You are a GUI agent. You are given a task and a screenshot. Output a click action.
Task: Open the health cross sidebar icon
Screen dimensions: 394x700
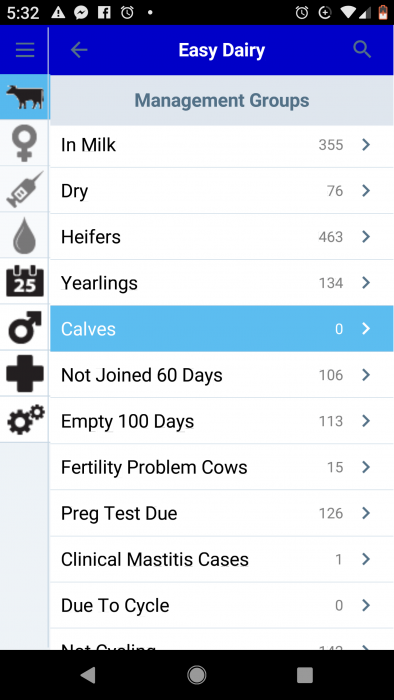click(x=25, y=374)
